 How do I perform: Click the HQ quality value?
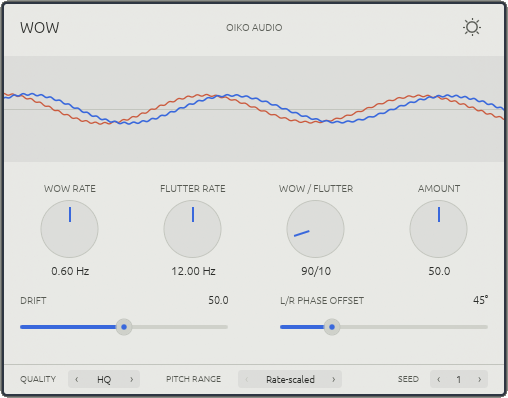[104, 379]
